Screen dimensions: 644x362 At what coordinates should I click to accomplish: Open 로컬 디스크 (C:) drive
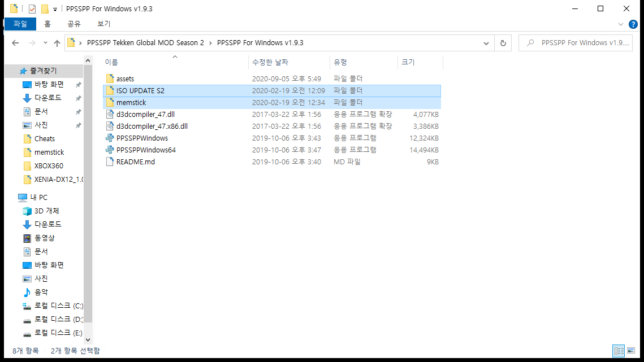pyautogui.click(x=59, y=306)
